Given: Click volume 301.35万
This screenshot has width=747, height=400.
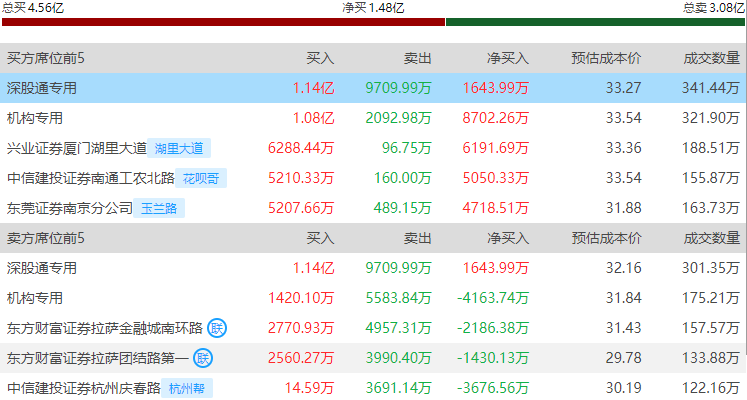Looking at the screenshot, I should [x=710, y=268].
